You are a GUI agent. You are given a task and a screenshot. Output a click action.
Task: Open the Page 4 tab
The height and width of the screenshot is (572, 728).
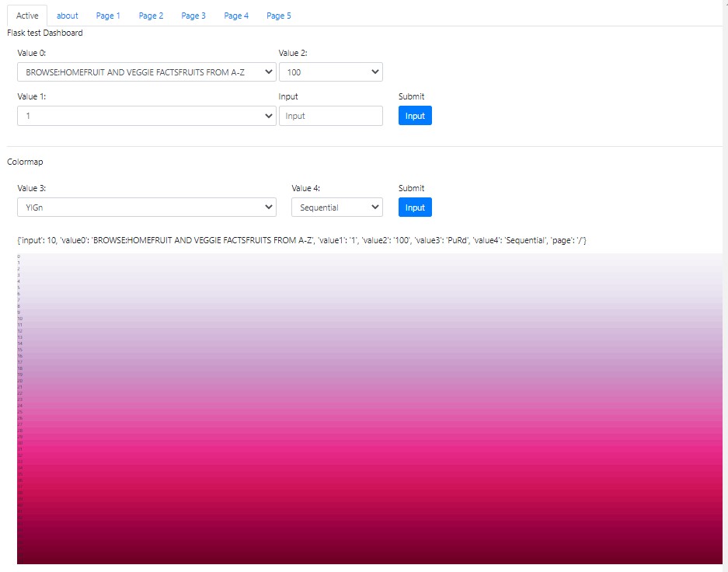236,15
